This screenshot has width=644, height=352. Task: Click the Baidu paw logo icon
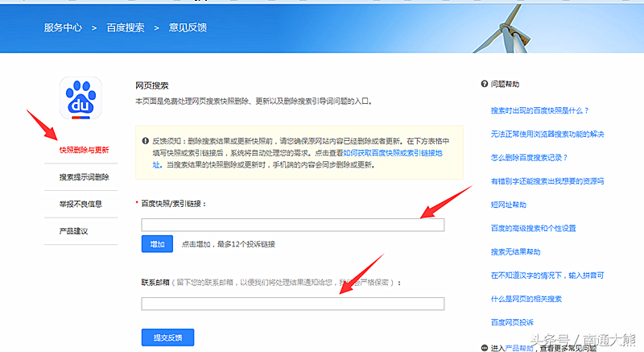pos(81,98)
